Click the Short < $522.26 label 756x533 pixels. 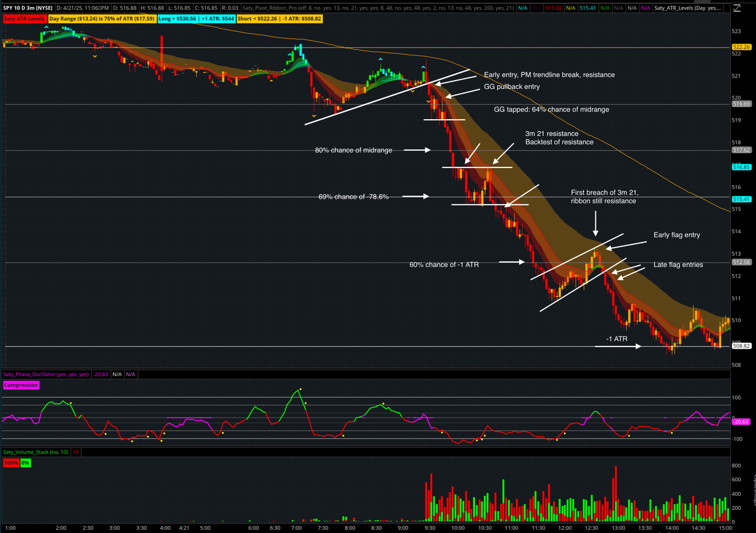pyautogui.click(x=280, y=19)
